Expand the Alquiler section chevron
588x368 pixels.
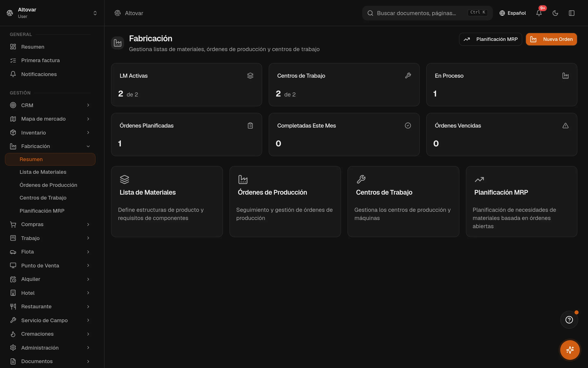[x=88, y=279]
